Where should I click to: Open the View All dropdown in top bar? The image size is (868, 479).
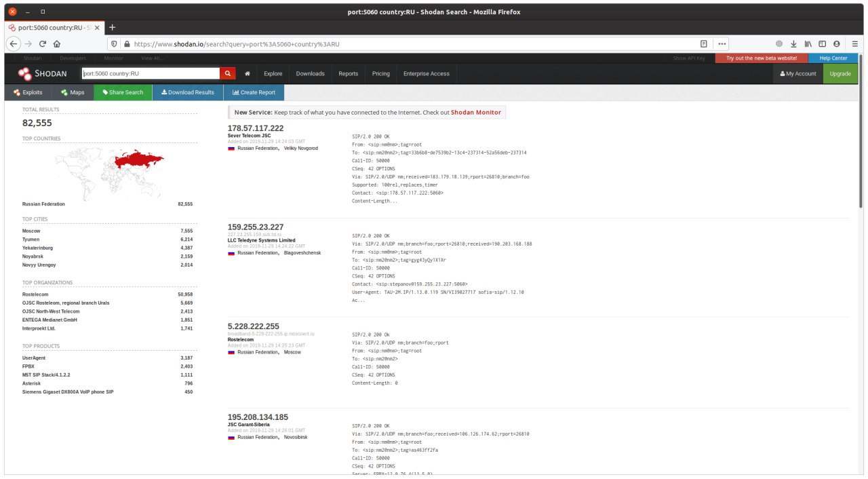pos(153,58)
